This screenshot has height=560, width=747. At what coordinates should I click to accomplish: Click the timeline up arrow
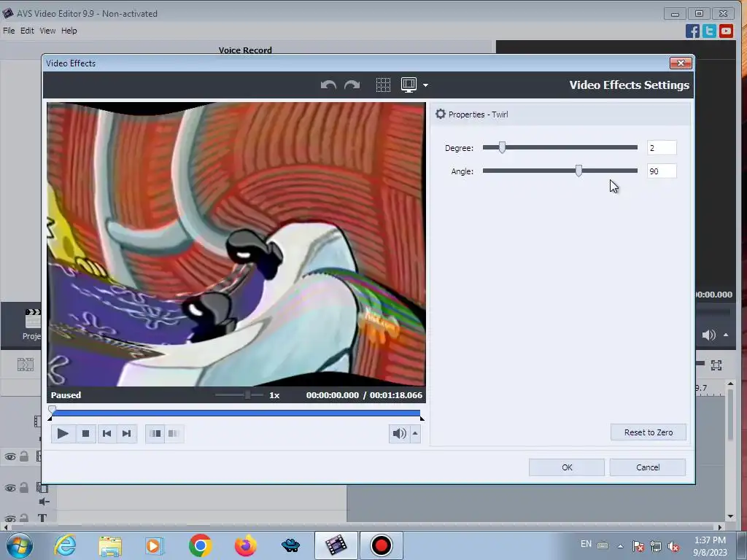[730, 384]
